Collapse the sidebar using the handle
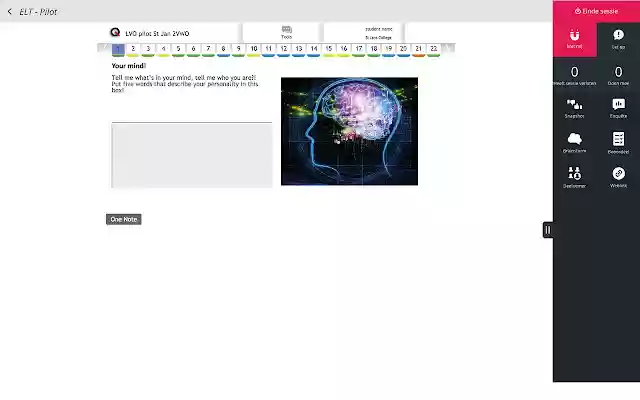Image resolution: width=640 pixels, height=400 pixels. tap(548, 230)
